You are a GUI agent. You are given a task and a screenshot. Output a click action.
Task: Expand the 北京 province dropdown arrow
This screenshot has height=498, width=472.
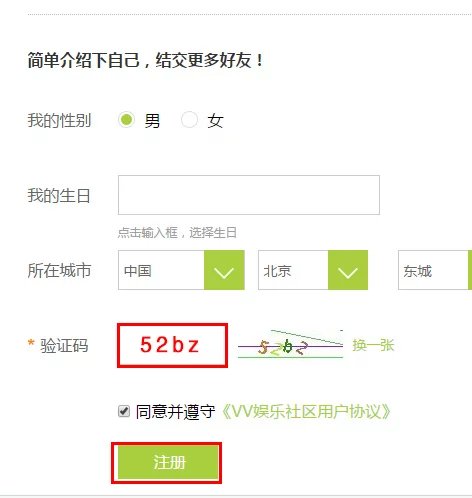coord(348,270)
